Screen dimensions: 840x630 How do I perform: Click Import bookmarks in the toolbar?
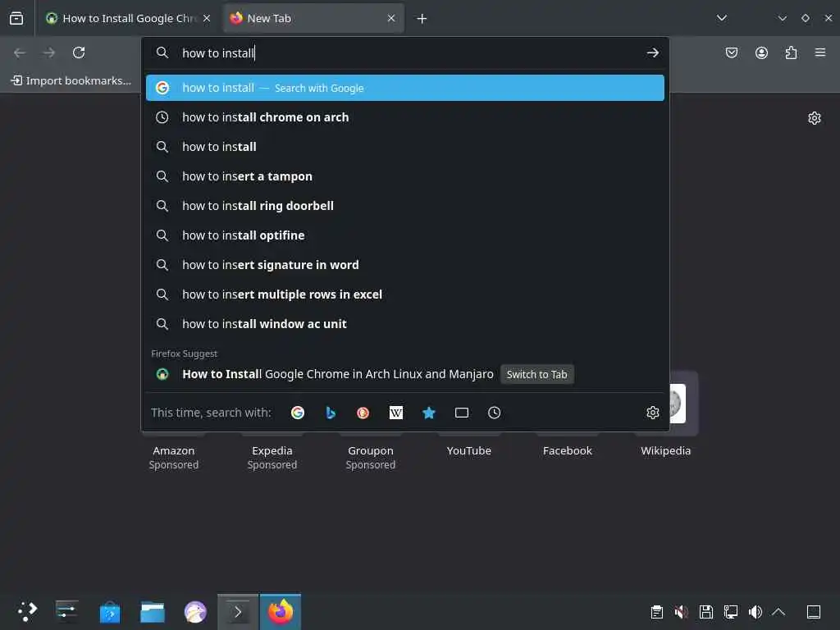(x=71, y=80)
